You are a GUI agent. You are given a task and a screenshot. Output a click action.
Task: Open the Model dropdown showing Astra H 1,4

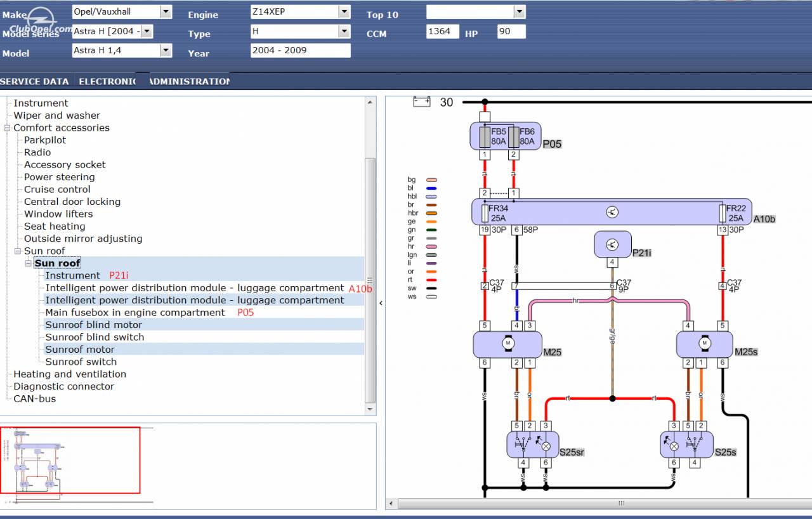coord(166,50)
